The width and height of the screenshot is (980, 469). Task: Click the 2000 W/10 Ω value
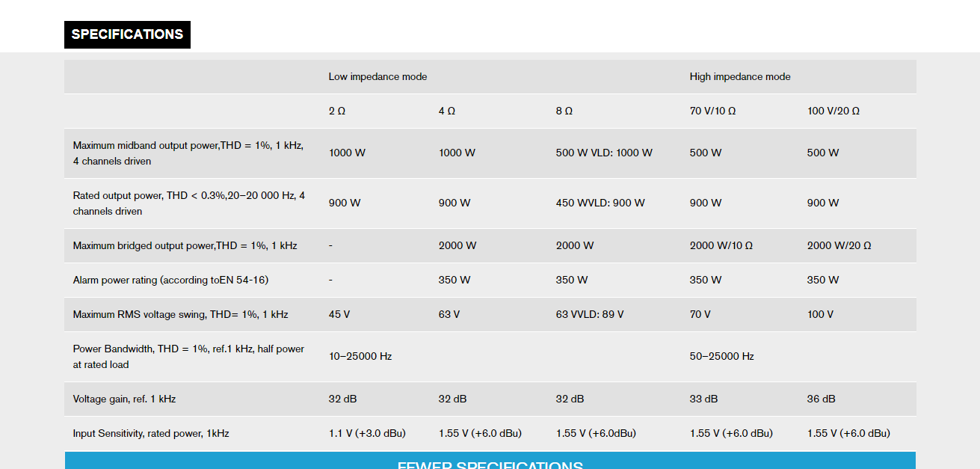pyautogui.click(x=721, y=246)
